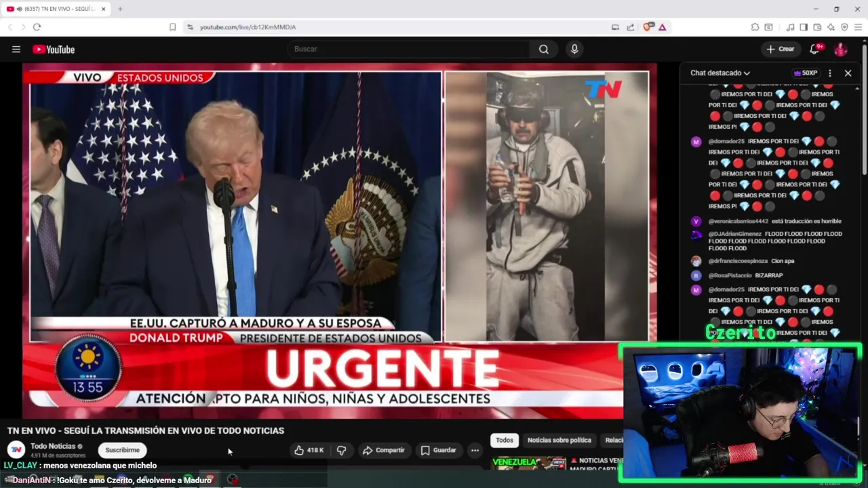This screenshot has width=868, height=488.
Task: Open the Leo AI sparkle icon
Action: [x=831, y=27]
